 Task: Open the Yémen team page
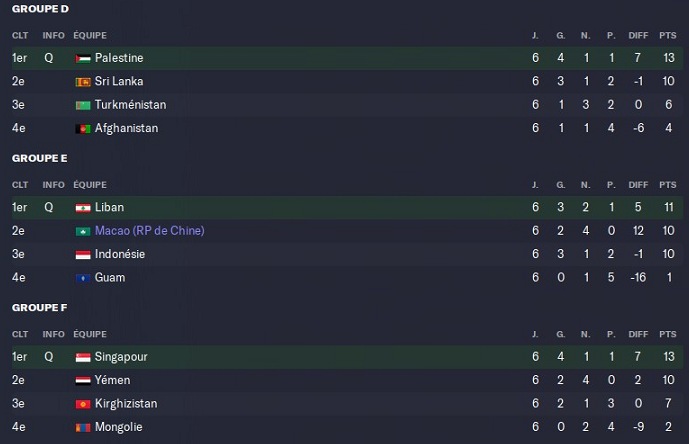point(112,380)
